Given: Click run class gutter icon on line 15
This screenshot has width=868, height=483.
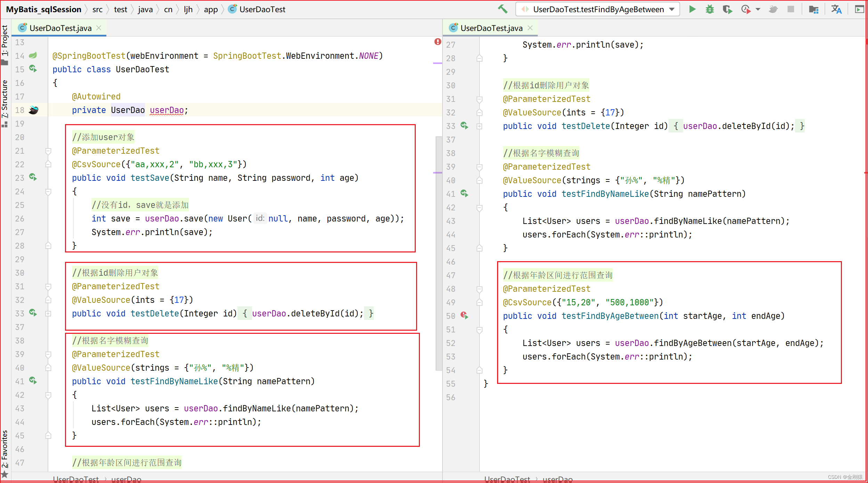Looking at the screenshot, I should coord(33,69).
